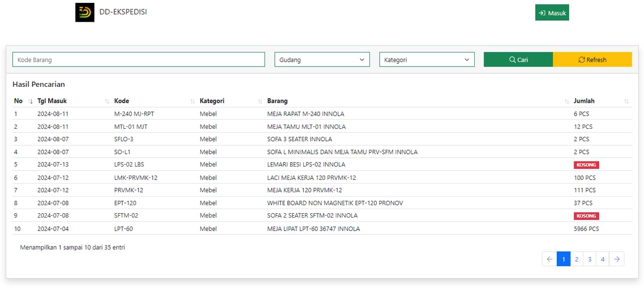Image resolution: width=644 pixels, height=302 pixels.
Task: Click the login arrow icon in the Masuk button
Action: tap(543, 12)
